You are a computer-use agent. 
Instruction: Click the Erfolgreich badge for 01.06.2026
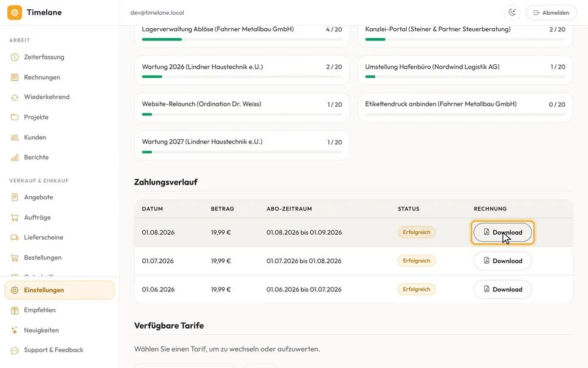click(x=417, y=289)
